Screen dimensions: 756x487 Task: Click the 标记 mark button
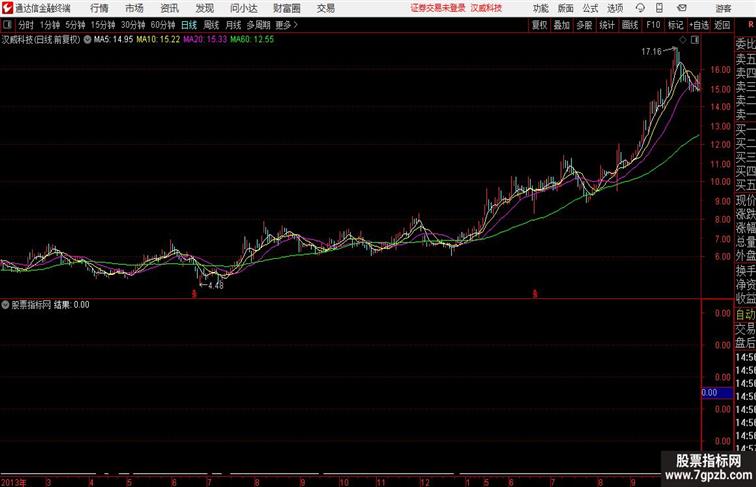[x=675, y=25]
